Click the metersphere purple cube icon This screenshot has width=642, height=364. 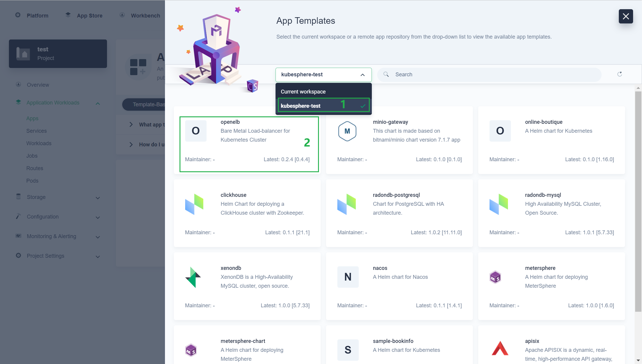(x=495, y=277)
